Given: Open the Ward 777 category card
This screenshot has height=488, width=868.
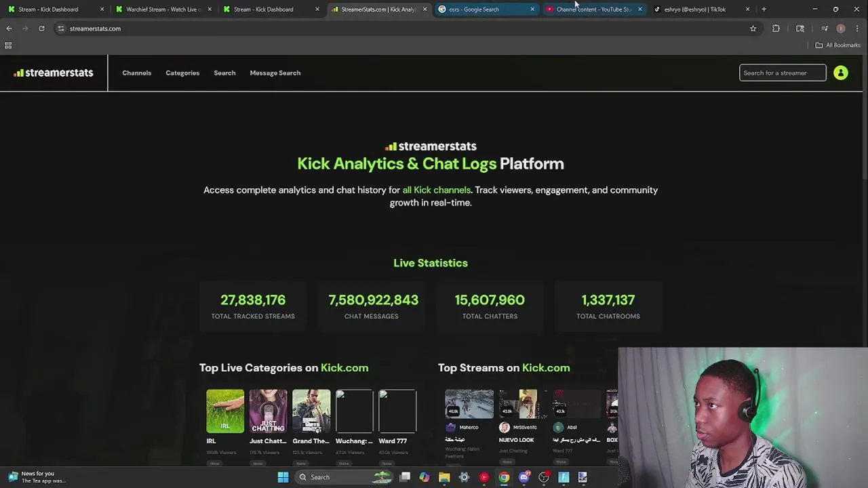Looking at the screenshot, I should pos(397,411).
